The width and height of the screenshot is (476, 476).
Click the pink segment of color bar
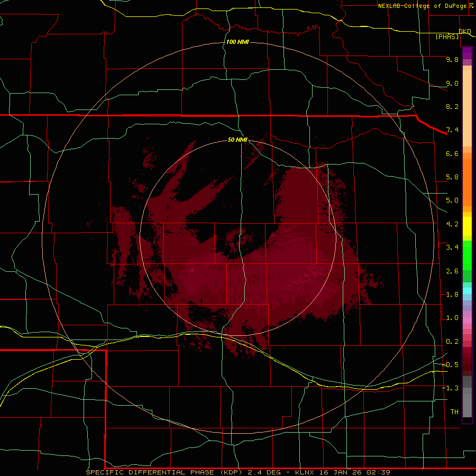click(x=467, y=321)
